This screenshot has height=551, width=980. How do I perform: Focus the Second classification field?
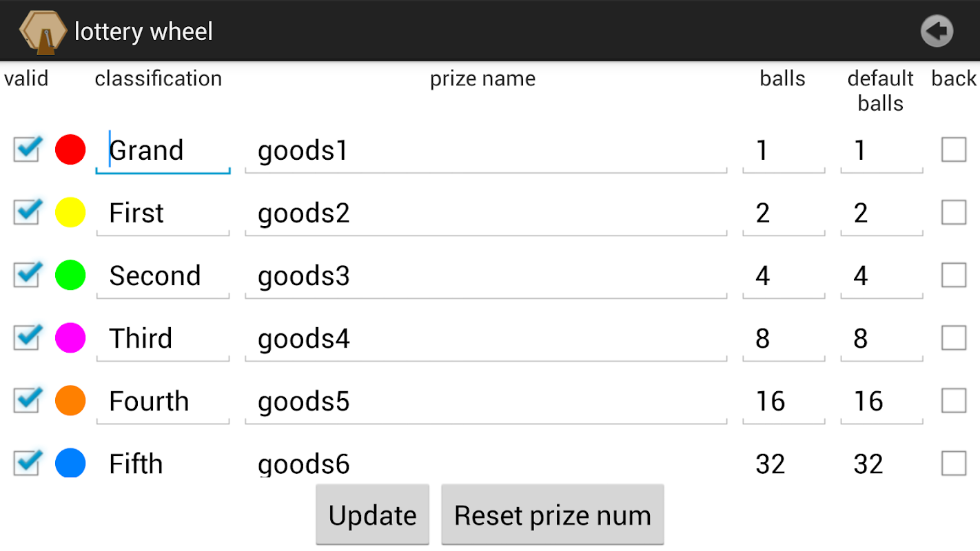pyautogui.click(x=163, y=276)
